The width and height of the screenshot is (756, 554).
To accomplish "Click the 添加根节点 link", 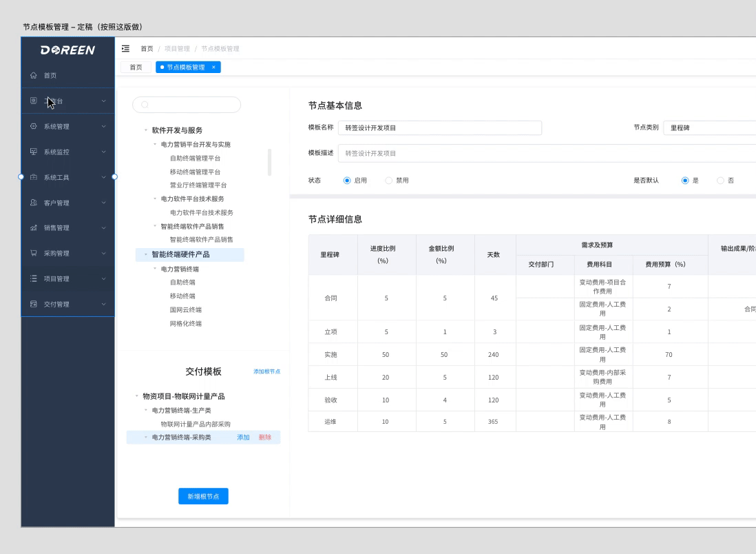I will tap(266, 371).
